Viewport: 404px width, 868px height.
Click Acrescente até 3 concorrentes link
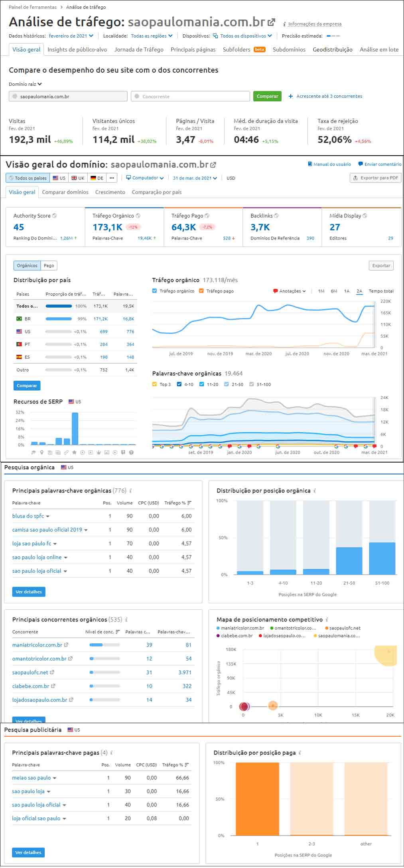[x=325, y=96]
